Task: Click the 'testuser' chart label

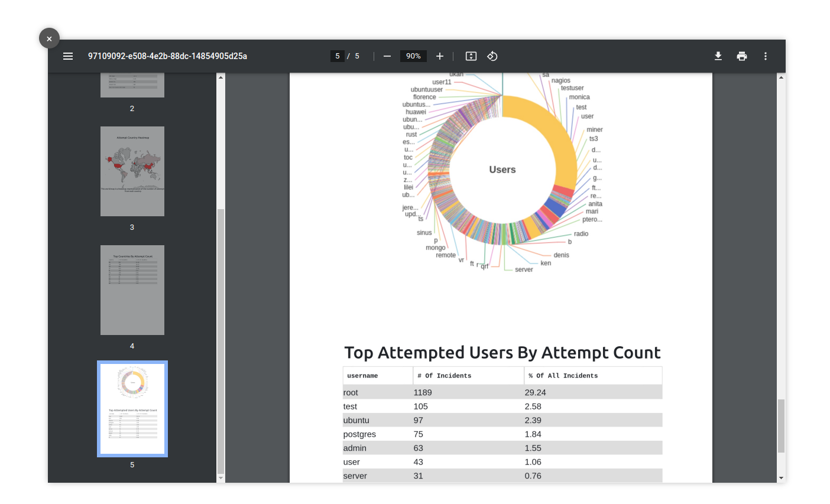Action: click(x=572, y=88)
